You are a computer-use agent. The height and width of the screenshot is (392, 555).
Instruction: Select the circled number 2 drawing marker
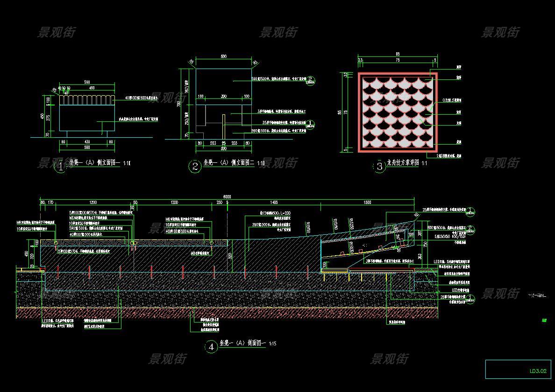point(195,167)
